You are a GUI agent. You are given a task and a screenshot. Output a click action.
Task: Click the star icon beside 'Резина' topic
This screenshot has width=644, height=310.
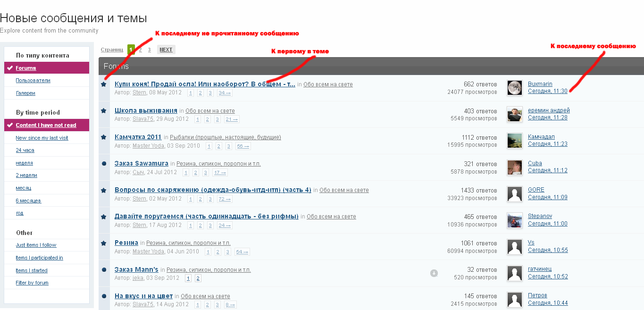104,243
